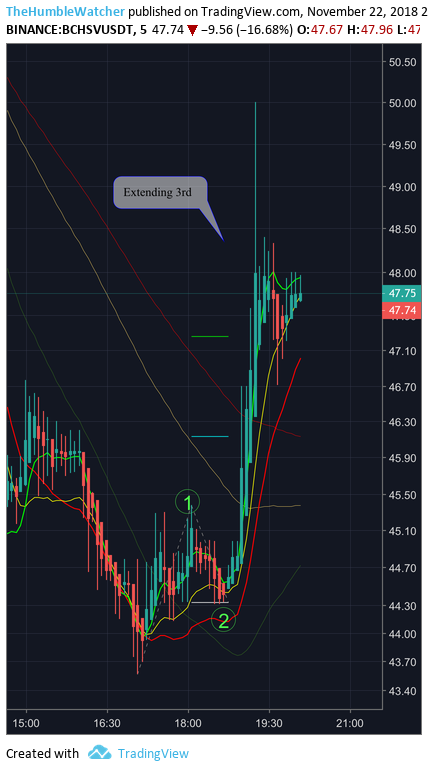
Task: Click the 18:00 time axis label
Action: (188, 724)
